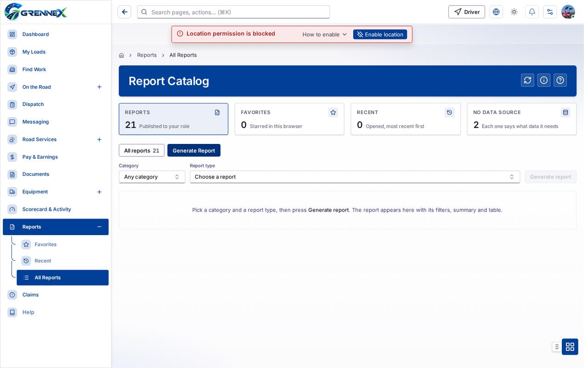Click the GrenneX logo

(36, 11)
